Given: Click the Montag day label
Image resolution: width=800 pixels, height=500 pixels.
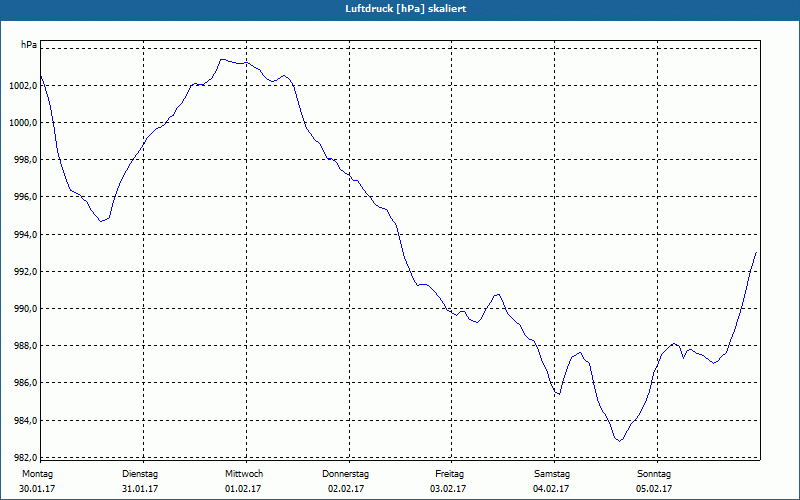Looking at the screenshot, I should tap(37, 474).
